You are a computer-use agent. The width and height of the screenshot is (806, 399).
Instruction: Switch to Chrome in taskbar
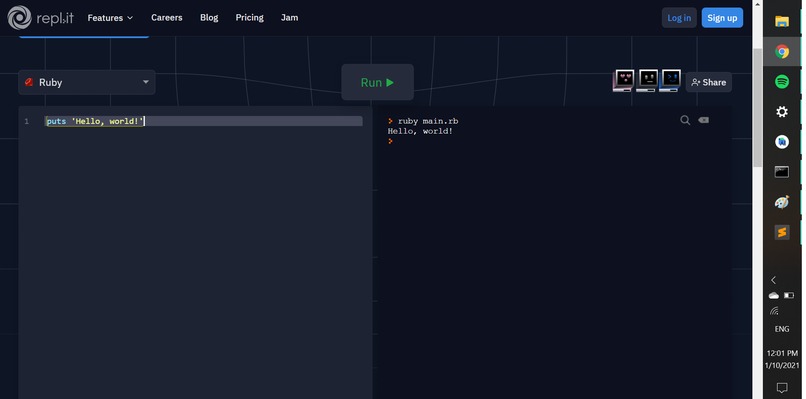point(782,51)
